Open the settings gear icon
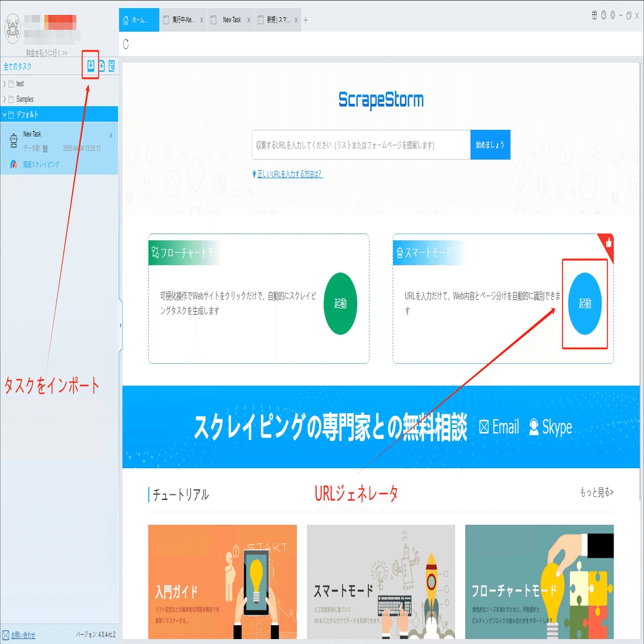Viewport: 644px width, 644px height. tap(612, 15)
